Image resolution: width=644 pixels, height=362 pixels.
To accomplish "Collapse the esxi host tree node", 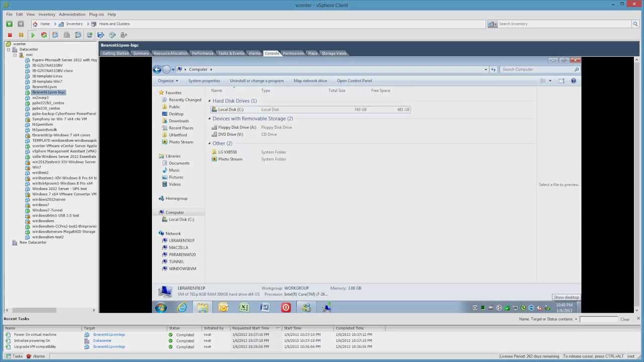I will 15,55.
